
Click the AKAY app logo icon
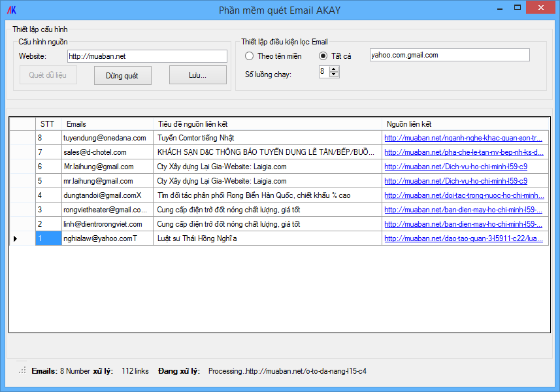tap(12, 10)
